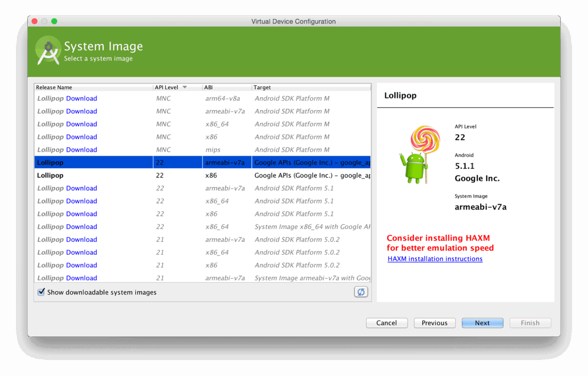Download API 22 x86_64 Google API image

point(81,227)
